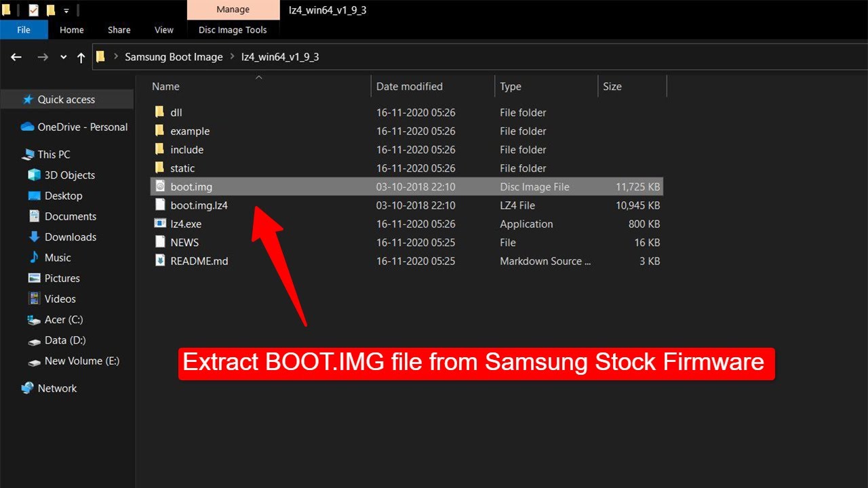
Task: Click the 16-11-2020 05:25 date for NEWS
Action: point(416,243)
